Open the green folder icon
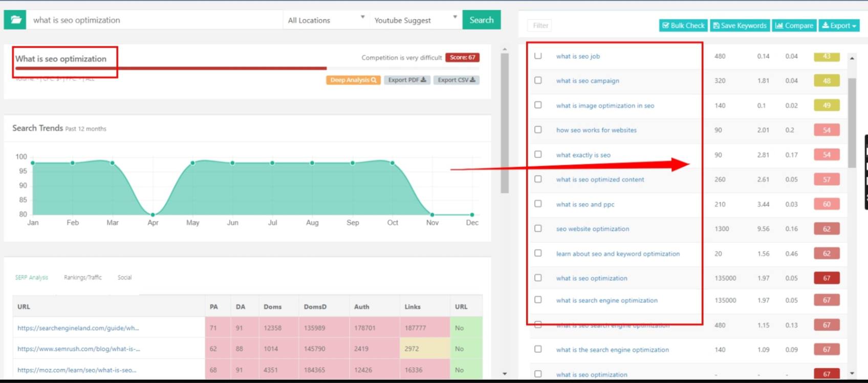Viewport: 868px width, 383px height. click(x=15, y=20)
